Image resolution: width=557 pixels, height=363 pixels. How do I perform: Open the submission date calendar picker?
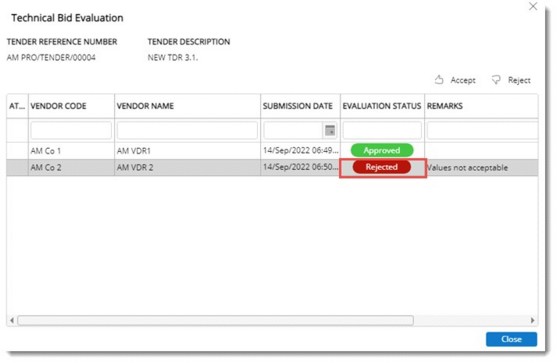(x=330, y=130)
